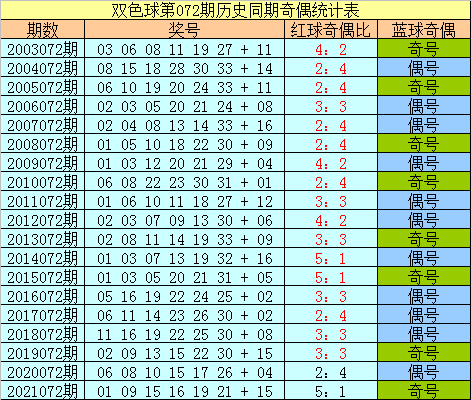Click numbers 01 03 05 20 21 31 + 05
471x400 pixels.
[184, 278]
